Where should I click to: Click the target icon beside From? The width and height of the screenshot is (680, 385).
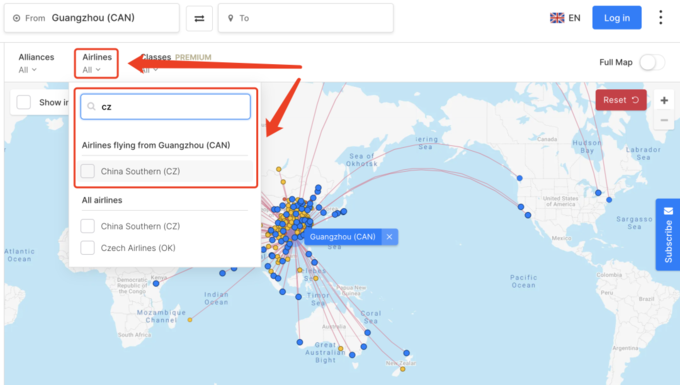click(x=16, y=18)
